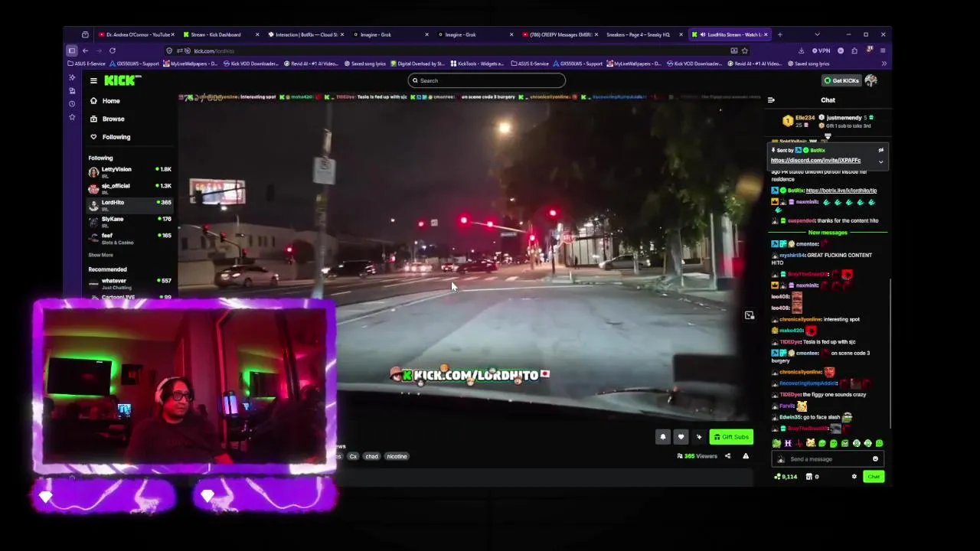Open browser tab list dropdown
980x551 pixels.
click(817, 34)
